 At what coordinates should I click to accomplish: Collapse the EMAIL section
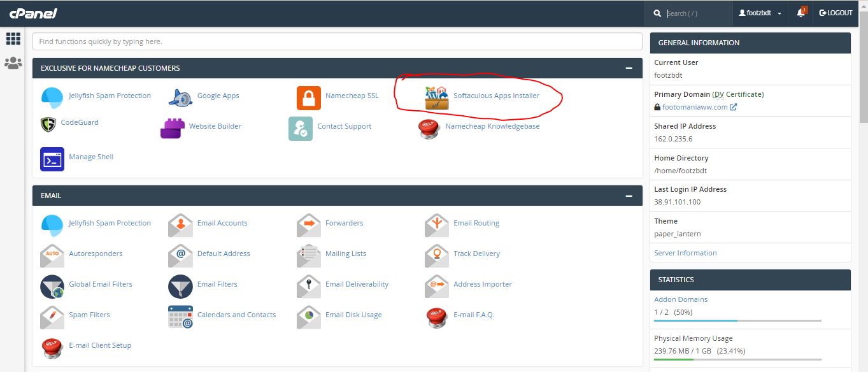(x=629, y=196)
